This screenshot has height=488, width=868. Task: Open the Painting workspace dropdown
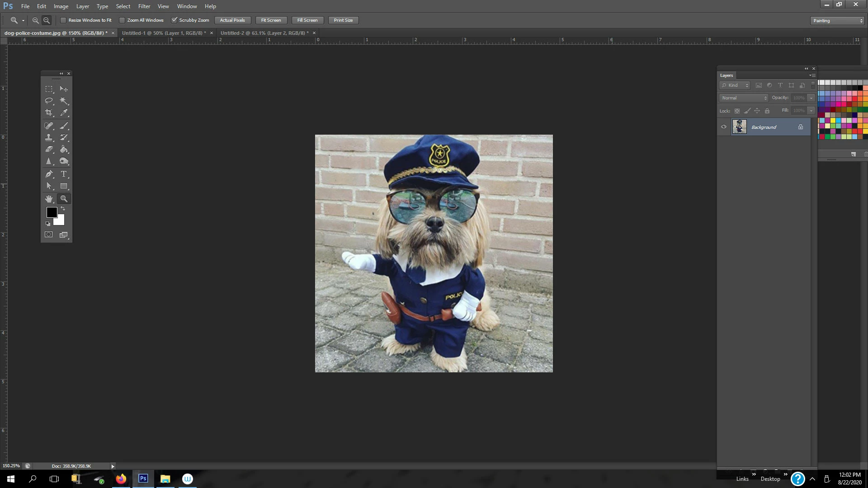[837, 21]
